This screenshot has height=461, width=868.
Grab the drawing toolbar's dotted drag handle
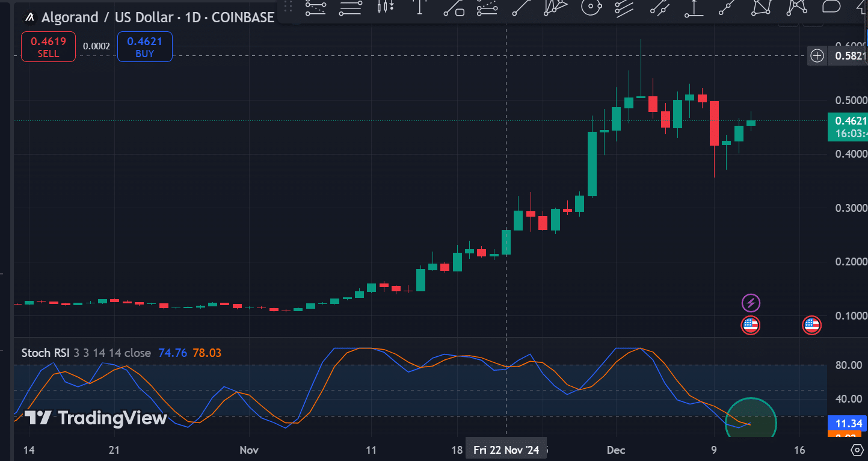coord(288,7)
